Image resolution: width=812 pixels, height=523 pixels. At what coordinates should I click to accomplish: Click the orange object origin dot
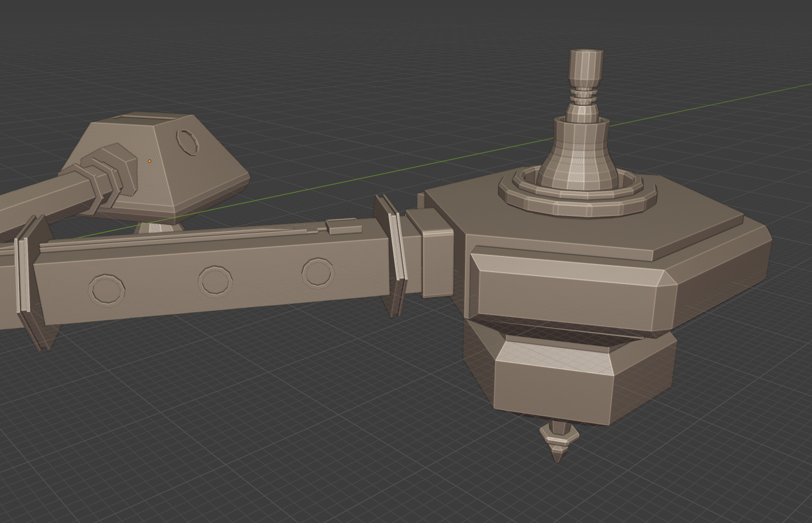[x=149, y=161]
